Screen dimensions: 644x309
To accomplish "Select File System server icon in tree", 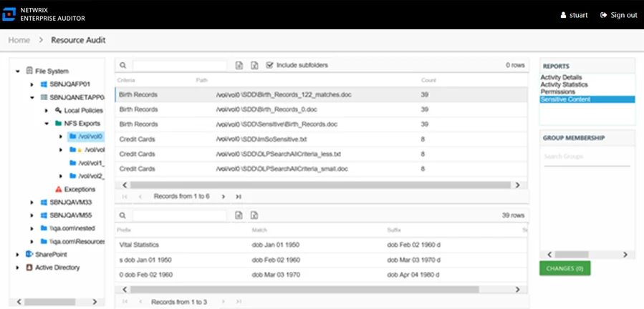I will [x=29, y=71].
